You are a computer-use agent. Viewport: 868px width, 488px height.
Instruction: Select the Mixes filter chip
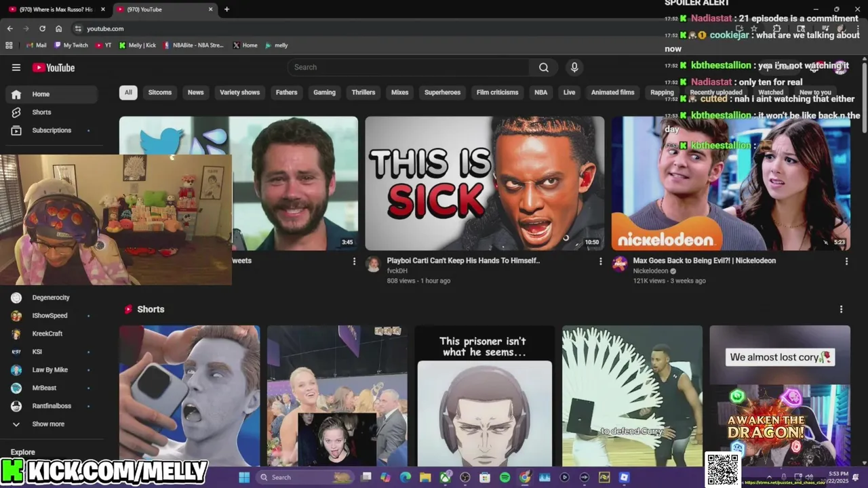400,92
